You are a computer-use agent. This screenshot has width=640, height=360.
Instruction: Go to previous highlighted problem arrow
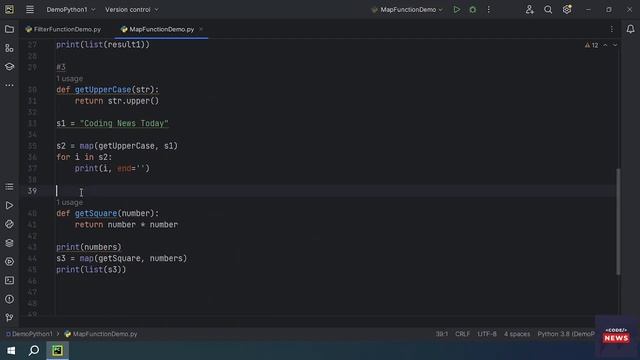[605, 45]
